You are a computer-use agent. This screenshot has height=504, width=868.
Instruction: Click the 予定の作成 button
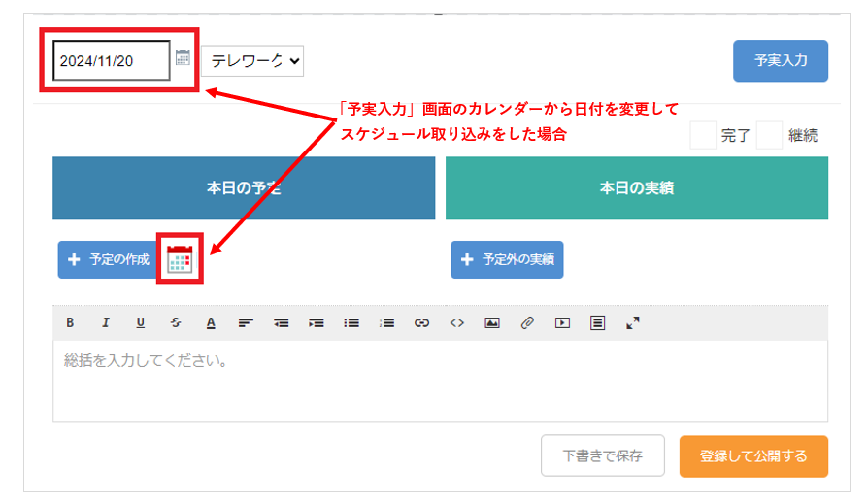pyautogui.click(x=109, y=259)
